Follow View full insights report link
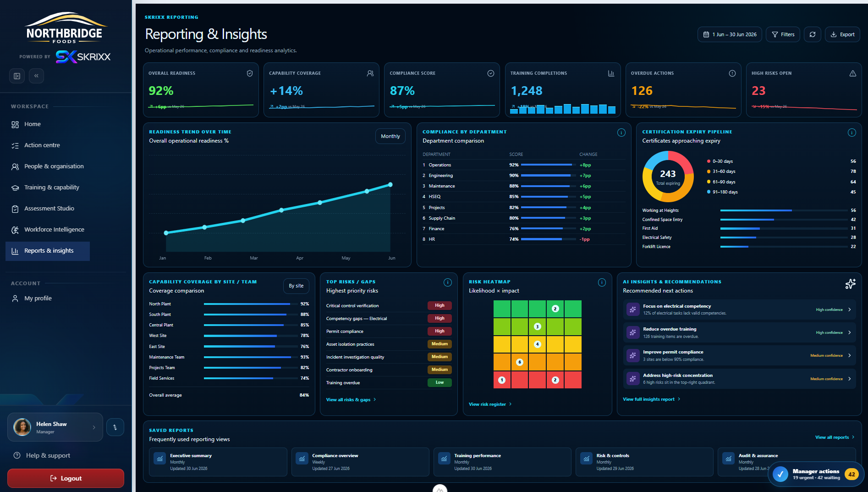 pos(652,399)
